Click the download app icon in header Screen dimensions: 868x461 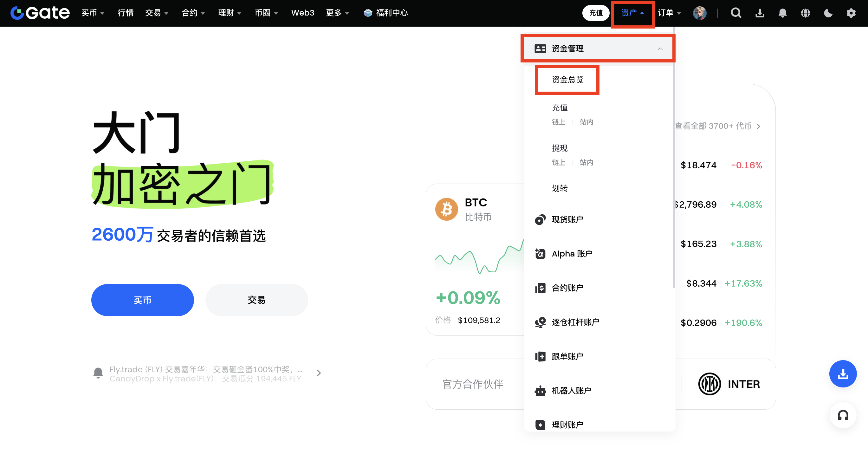[x=760, y=13]
